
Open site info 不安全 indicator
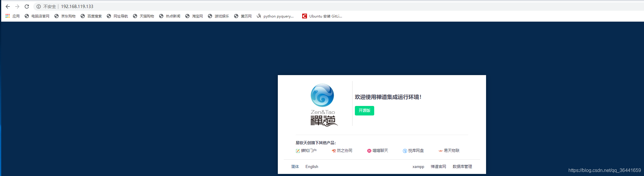pos(46,7)
